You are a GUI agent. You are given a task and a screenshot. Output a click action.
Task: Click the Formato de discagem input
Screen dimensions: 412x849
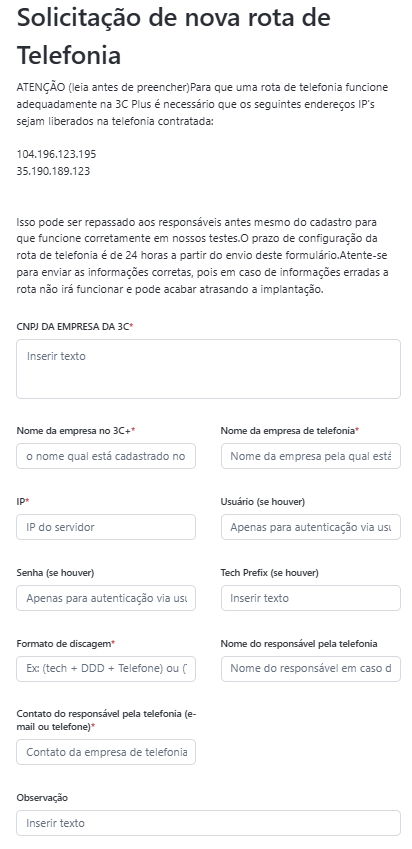point(106,669)
